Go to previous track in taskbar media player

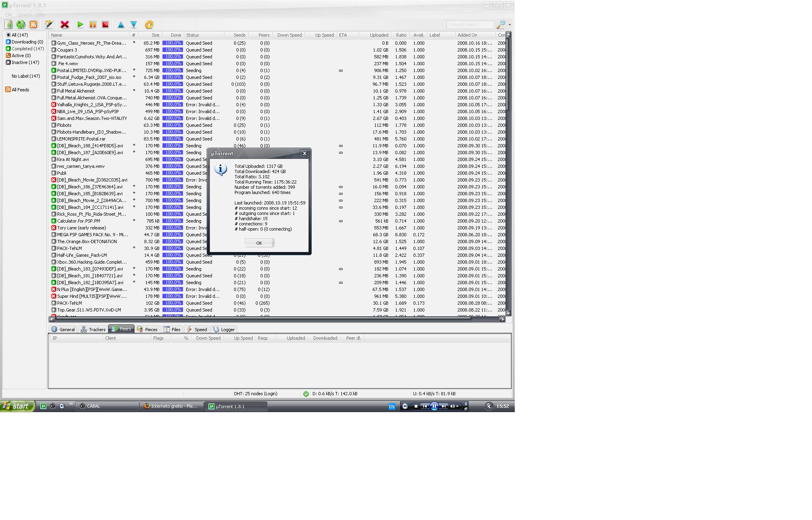424,406
